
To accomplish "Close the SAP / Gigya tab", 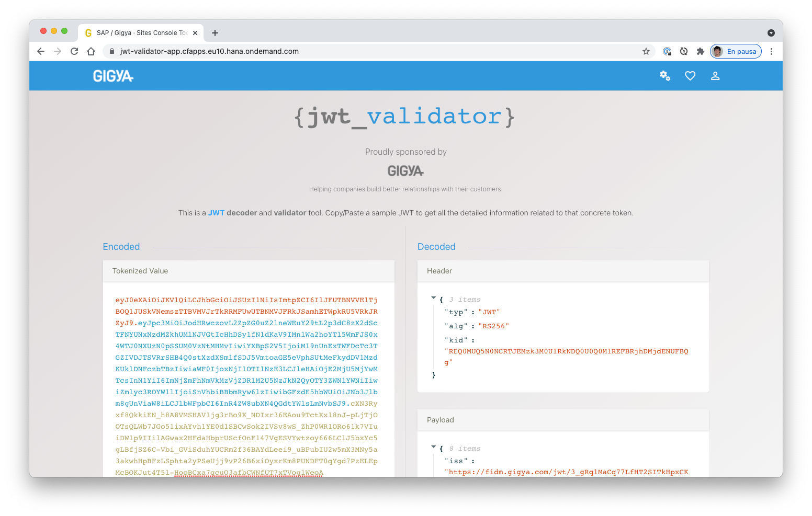I will tap(195, 33).
